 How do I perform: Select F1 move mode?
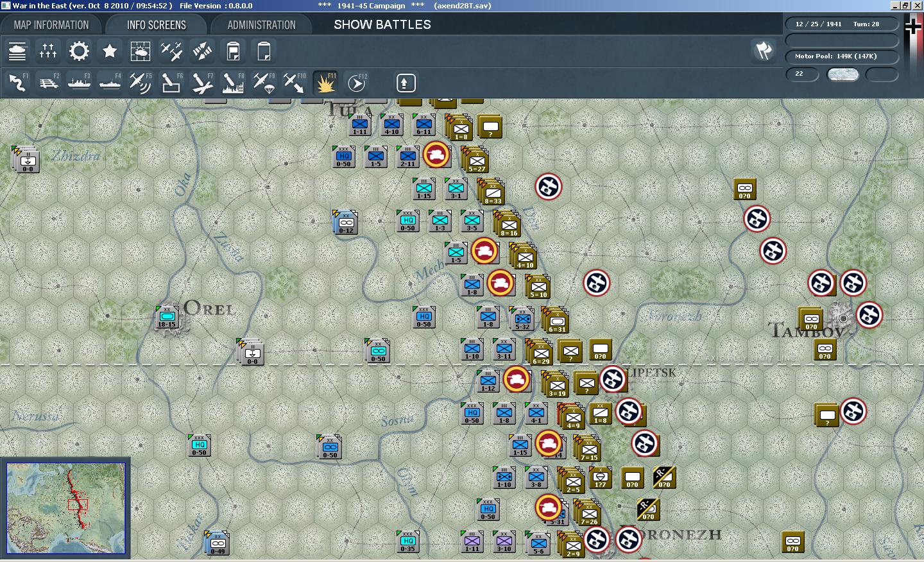(x=17, y=83)
